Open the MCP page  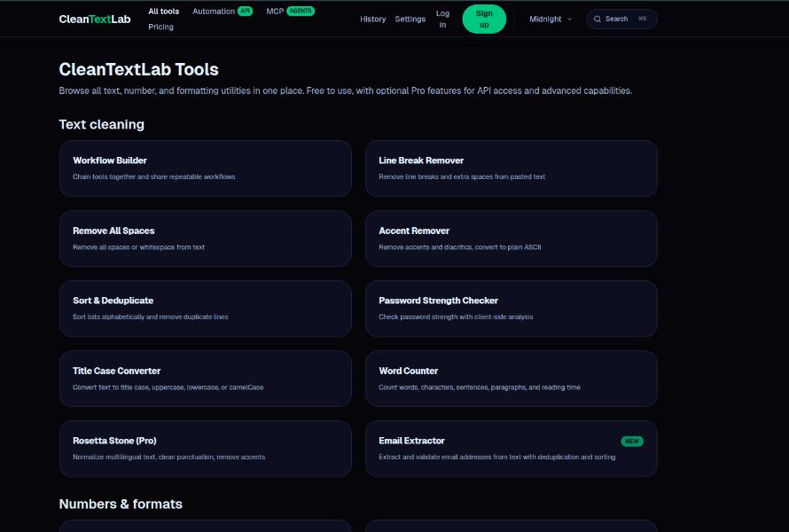point(275,11)
